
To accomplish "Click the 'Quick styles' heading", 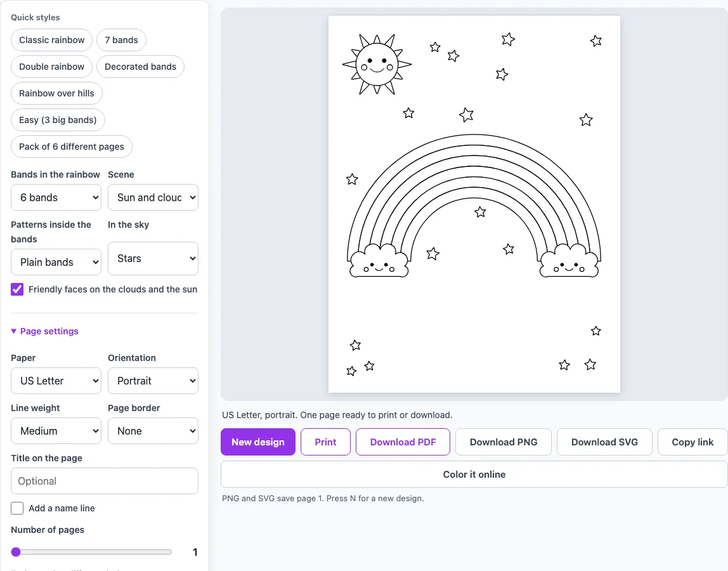I will tap(36, 17).
